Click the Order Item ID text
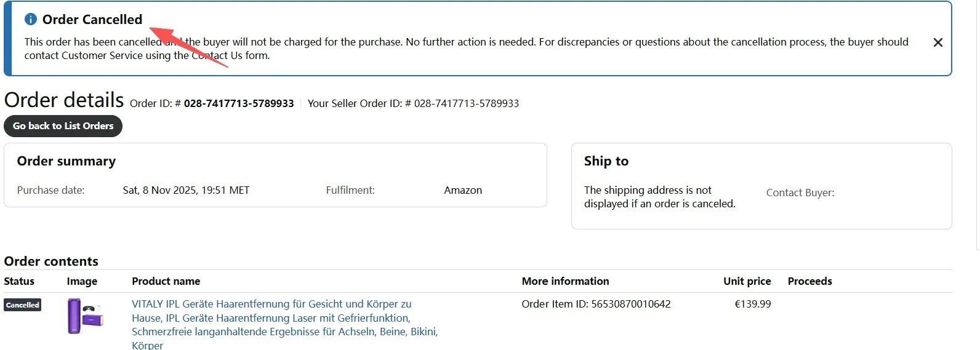980x350 pixels. (x=596, y=304)
